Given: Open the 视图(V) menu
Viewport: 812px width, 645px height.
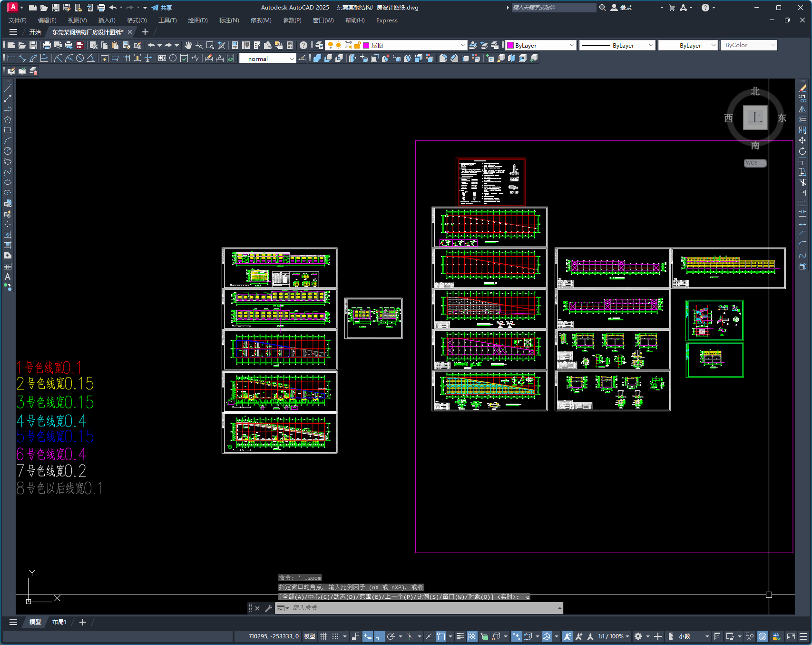Looking at the screenshot, I should click(77, 20).
